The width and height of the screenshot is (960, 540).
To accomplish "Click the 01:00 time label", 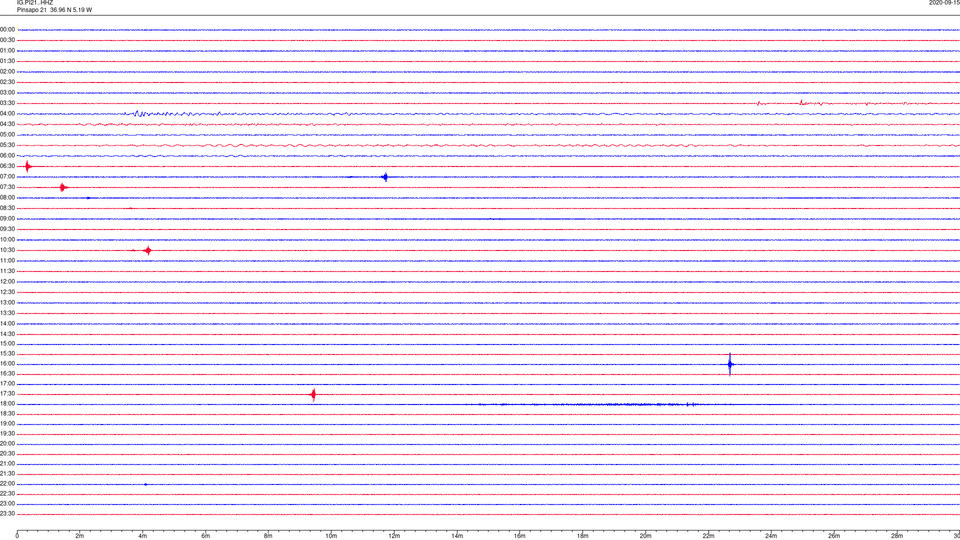I will pyautogui.click(x=8, y=51).
